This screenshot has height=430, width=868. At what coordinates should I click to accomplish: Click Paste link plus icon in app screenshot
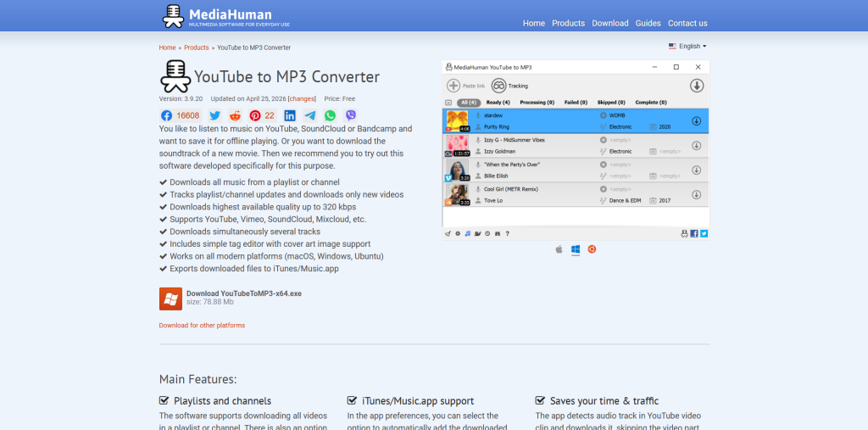tap(453, 86)
